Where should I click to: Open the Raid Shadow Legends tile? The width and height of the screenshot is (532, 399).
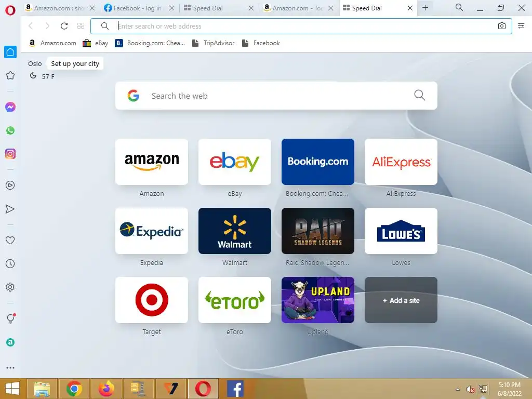click(x=318, y=231)
